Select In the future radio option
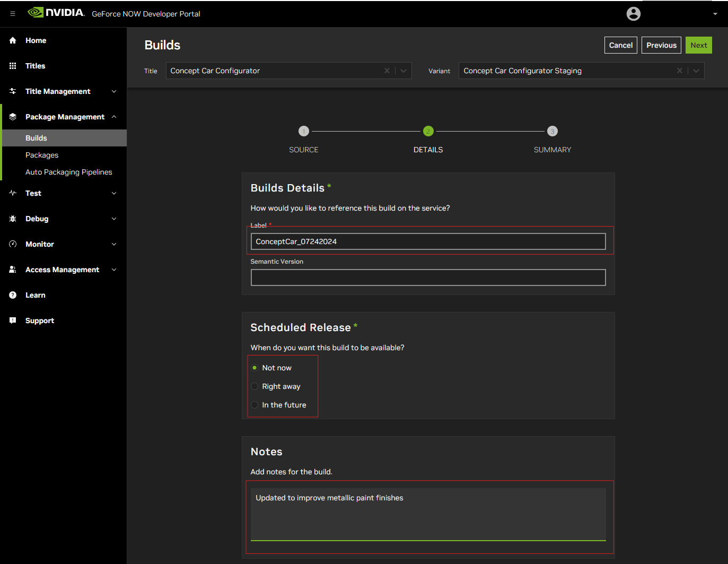The height and width of the screenshot is (564, 728). [x=255, y=405]
